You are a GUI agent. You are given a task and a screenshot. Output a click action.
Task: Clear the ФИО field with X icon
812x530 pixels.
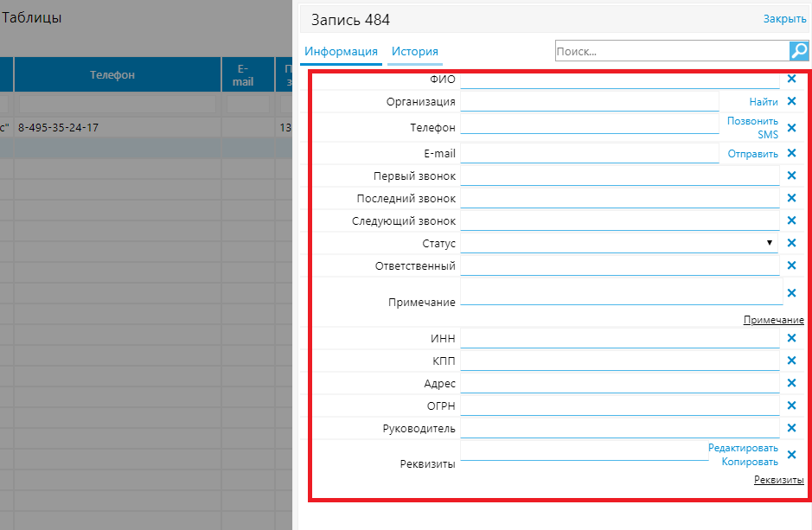(791, 79)
